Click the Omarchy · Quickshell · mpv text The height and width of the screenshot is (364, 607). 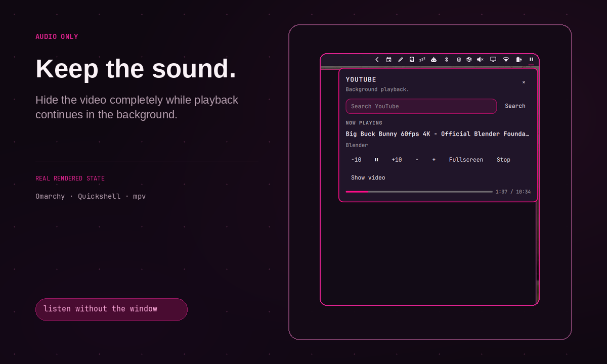coord(91,197)
